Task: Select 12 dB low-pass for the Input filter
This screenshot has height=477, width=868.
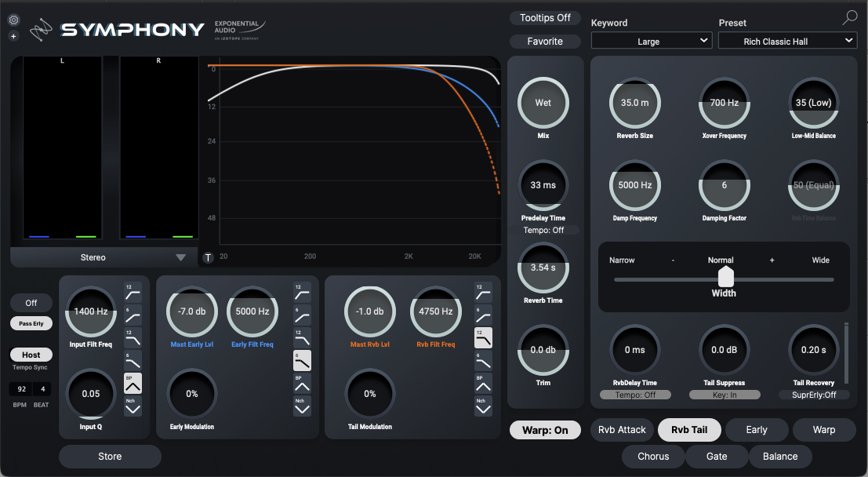Action: 133,338
